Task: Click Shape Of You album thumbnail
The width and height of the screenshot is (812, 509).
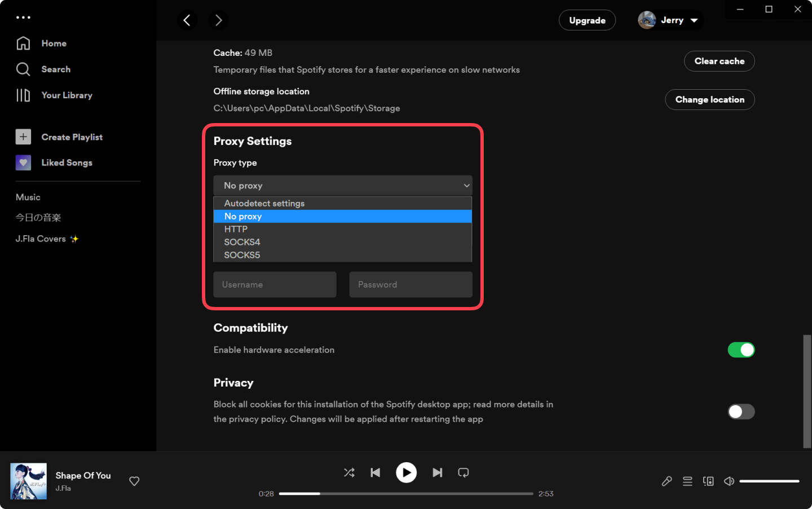Action: pyautogui.click(x=29, y=481)
